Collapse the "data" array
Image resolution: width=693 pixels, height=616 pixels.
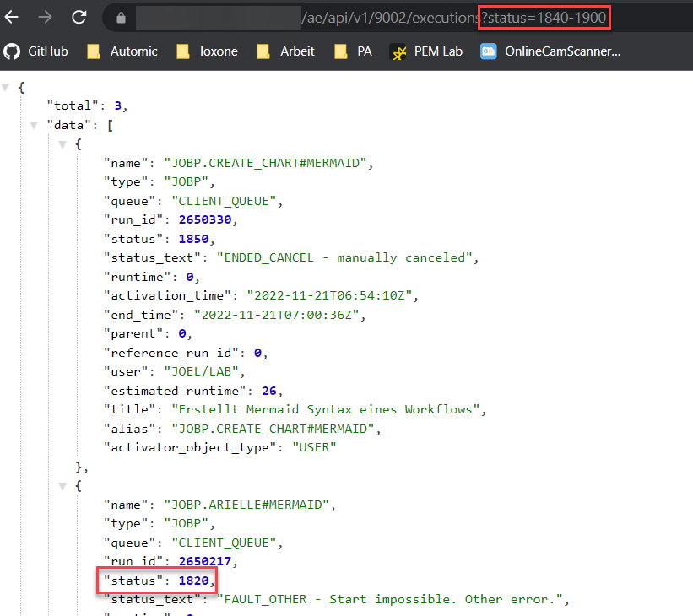[x=34, y=125]
